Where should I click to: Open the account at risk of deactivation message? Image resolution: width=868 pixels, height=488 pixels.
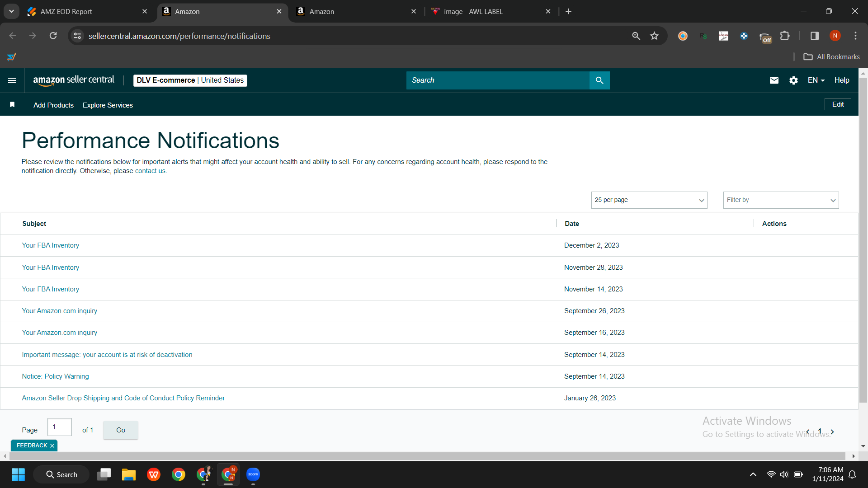(x=107, y=355)
